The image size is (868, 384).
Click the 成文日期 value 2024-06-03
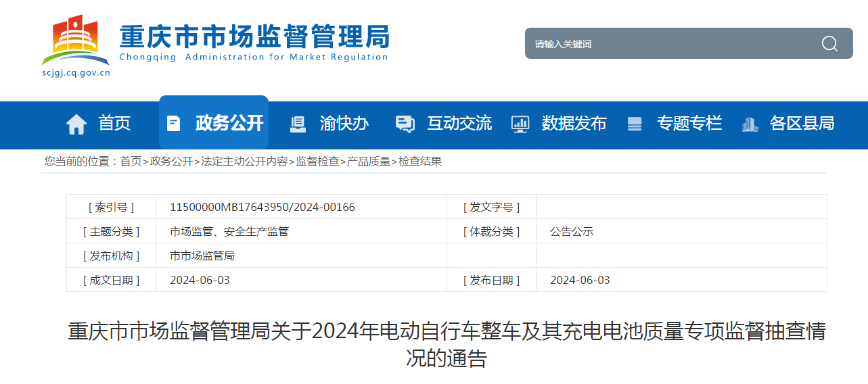coord(200,280)
